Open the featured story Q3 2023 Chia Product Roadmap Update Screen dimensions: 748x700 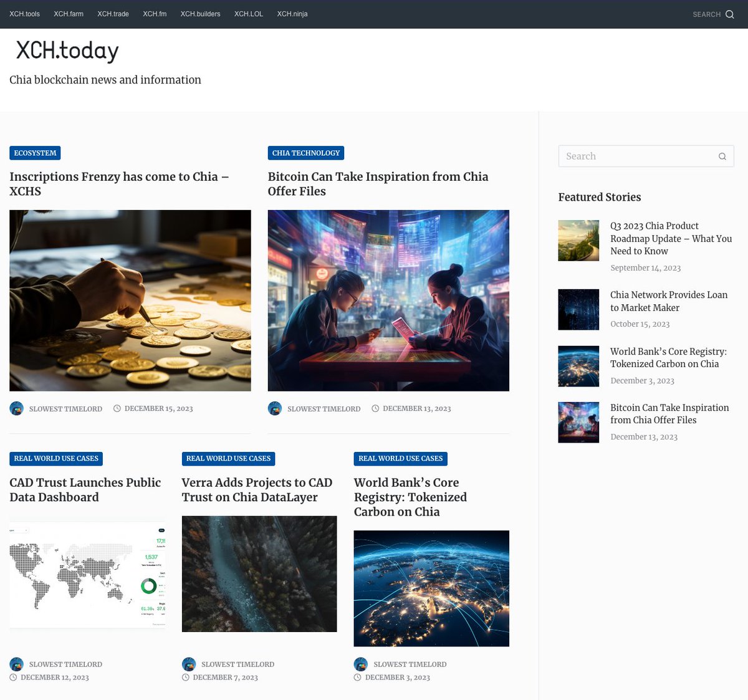(x=671, y=238)
